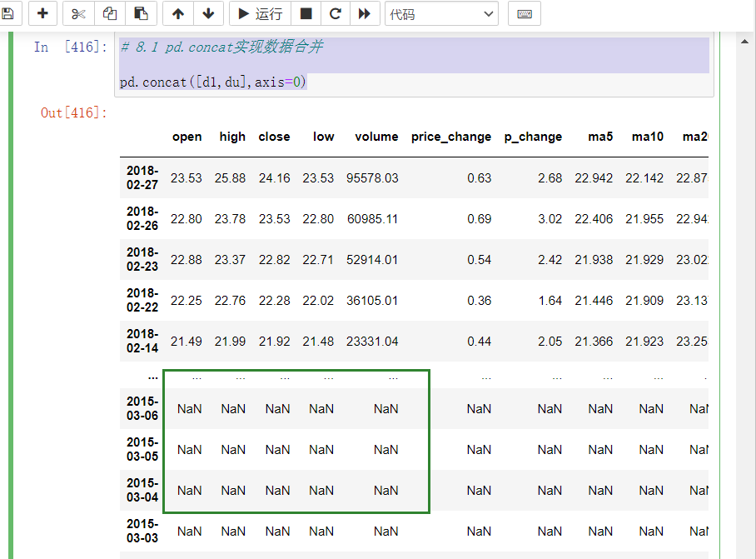Viewport: 756px width, 559px height.
Task: Select ma10 value 21.923
Action: pos(644,342)
